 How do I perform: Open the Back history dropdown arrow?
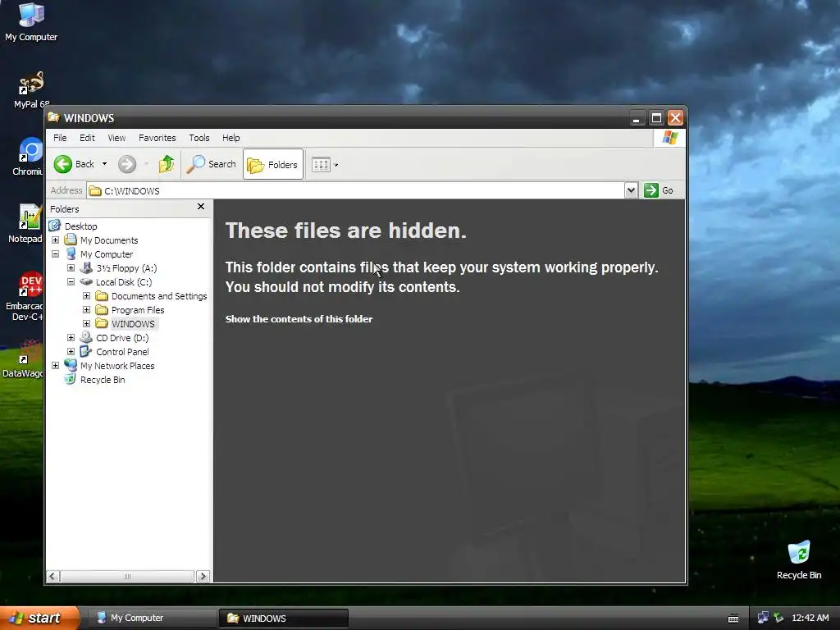pyautogui.click(x=104, y=164)
